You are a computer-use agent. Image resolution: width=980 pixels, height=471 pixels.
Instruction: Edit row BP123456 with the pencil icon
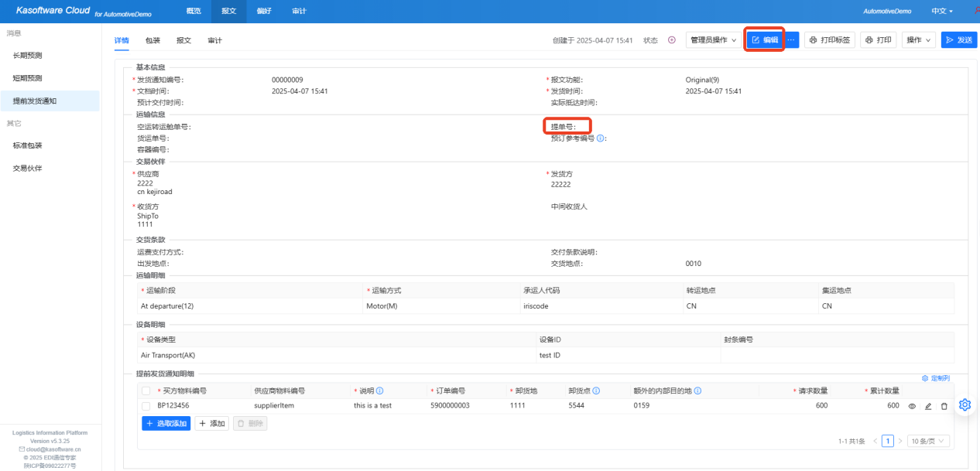pos(928,406)
